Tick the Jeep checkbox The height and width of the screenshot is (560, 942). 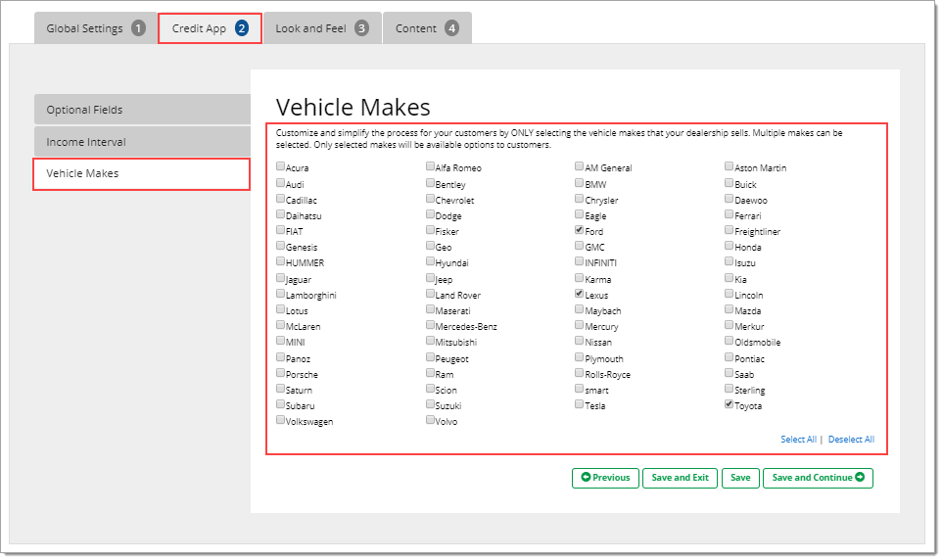point(430,278)
